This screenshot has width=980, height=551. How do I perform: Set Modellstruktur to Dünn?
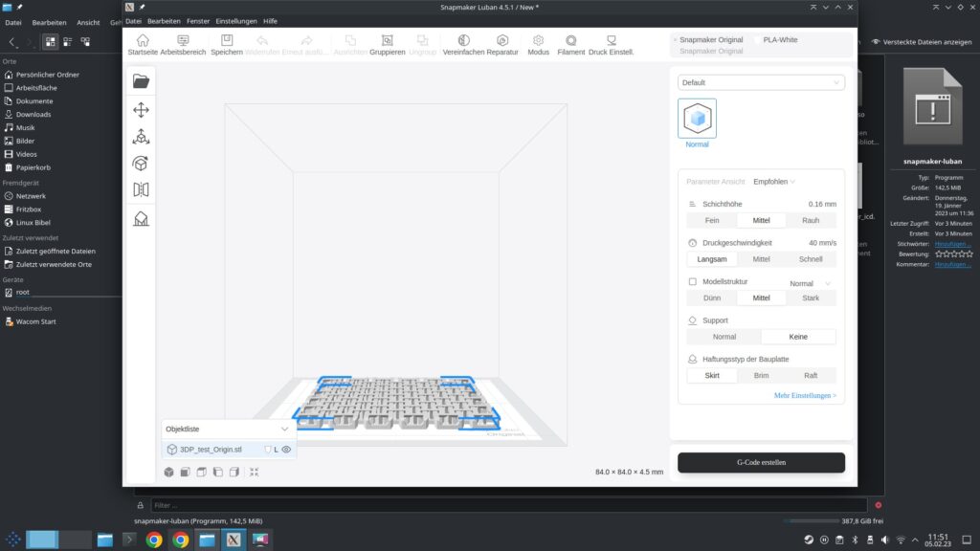click(x=712, y=298)
